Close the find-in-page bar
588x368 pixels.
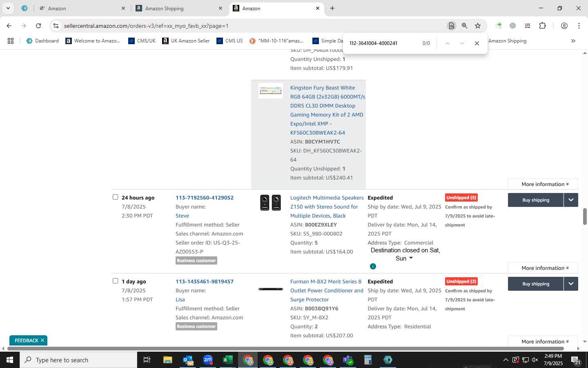(477, 43)
